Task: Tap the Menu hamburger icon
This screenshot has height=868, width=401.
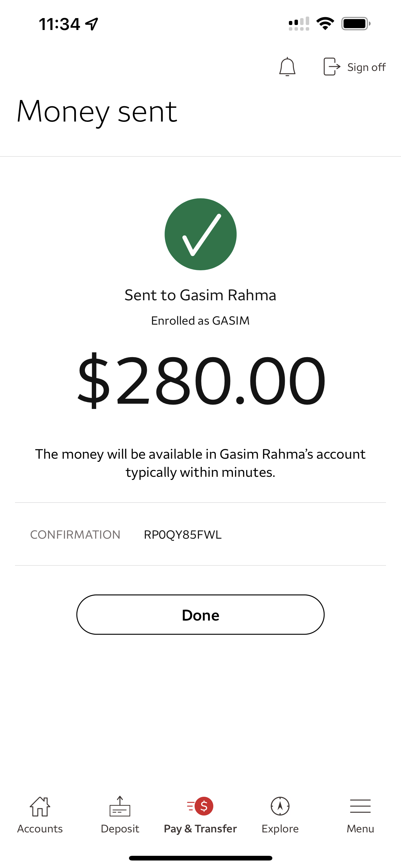Action: (x=360, y=806)
